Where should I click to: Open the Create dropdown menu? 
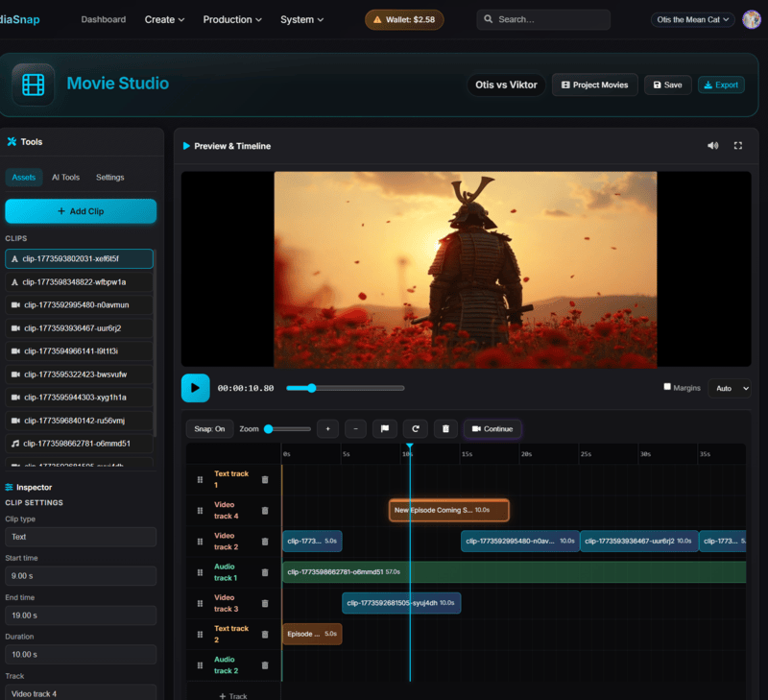point(164,18)
